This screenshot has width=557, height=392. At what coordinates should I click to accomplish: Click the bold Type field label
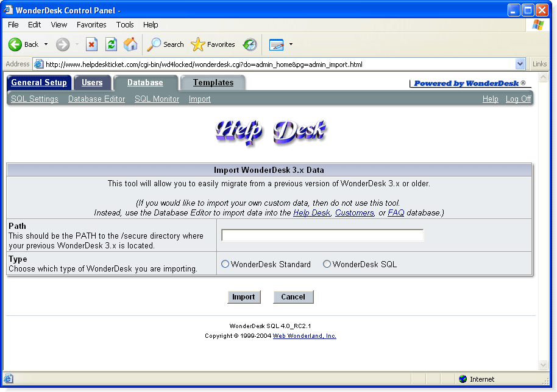(18, 259)
